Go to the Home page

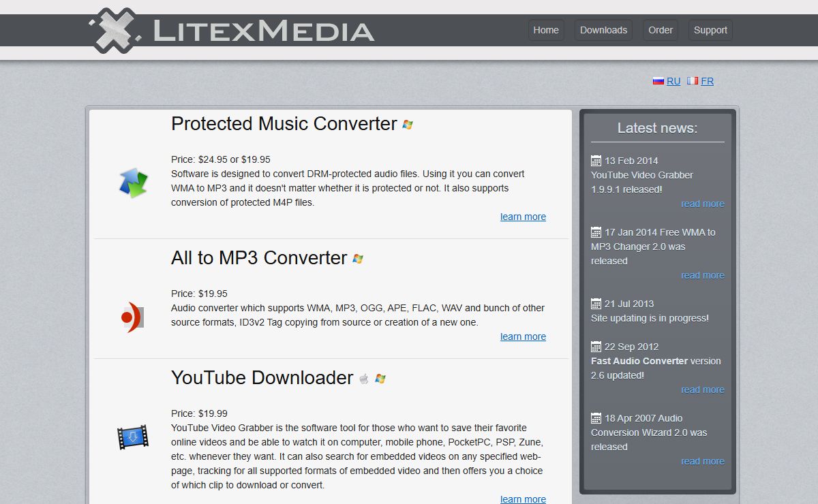click(x=546, y=30)
